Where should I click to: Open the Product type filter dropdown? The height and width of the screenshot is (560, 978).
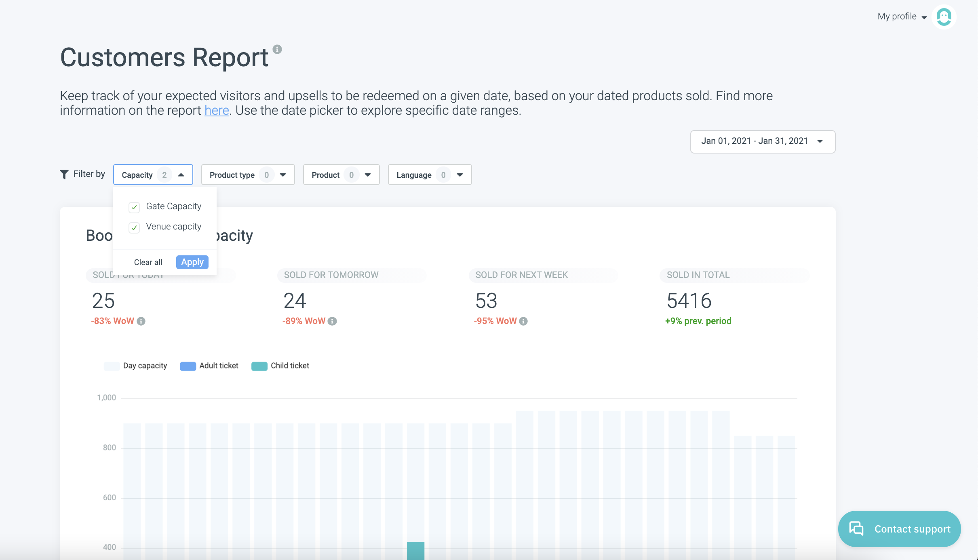click(248, 175)
